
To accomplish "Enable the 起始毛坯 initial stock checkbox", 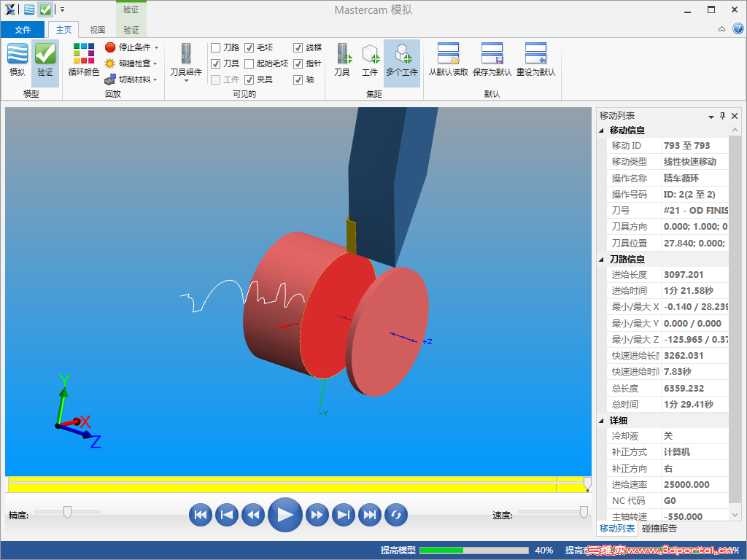I will 249,63.
